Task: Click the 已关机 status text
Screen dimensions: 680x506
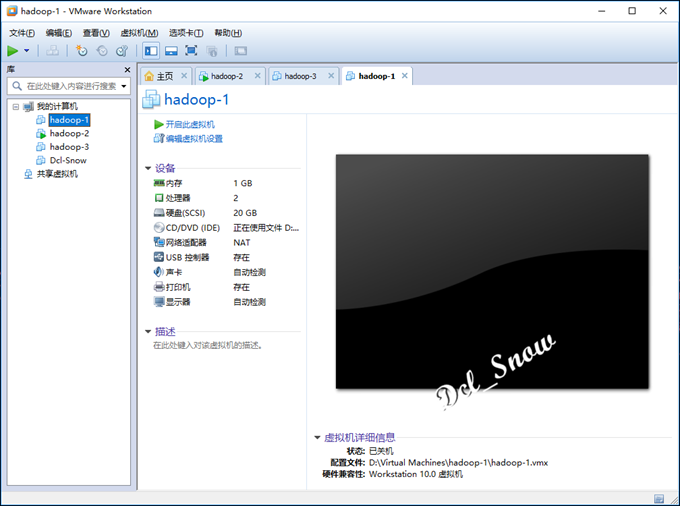Action: (x=381, y=451)
